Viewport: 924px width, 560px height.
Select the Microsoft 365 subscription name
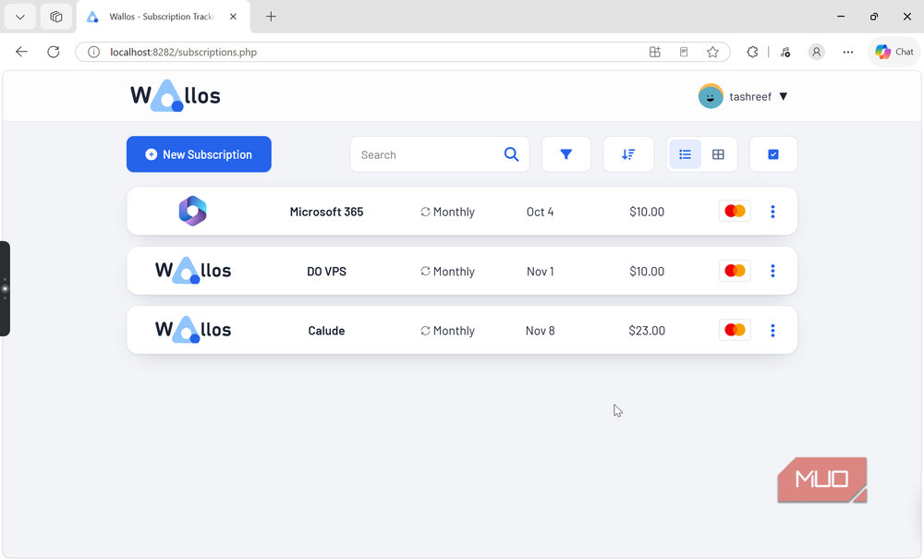tap(326, 213)
